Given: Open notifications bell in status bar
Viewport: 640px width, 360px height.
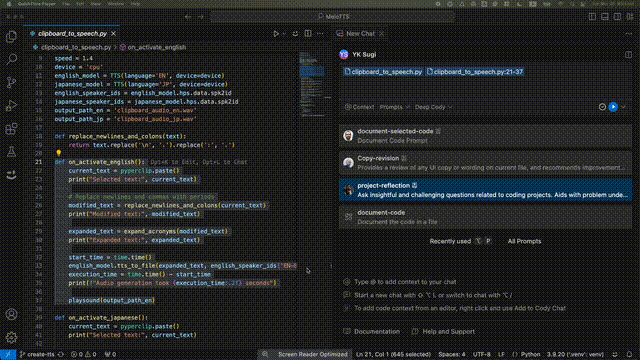Looking at the screenshot, I should click(629, 354).
